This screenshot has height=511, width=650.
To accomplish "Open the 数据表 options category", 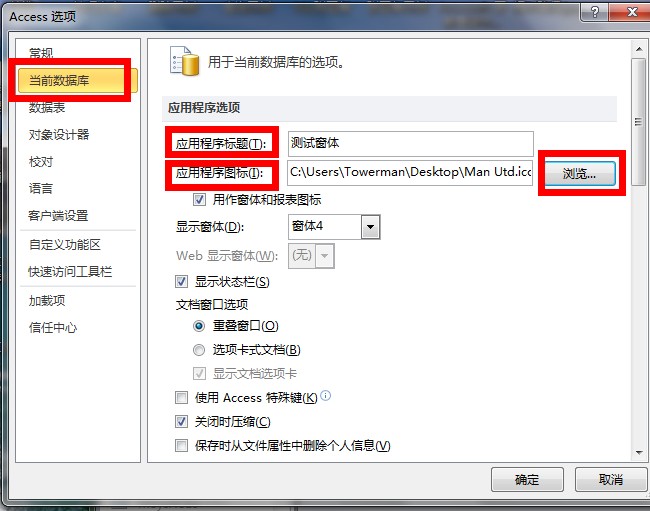I will [47, 108].
